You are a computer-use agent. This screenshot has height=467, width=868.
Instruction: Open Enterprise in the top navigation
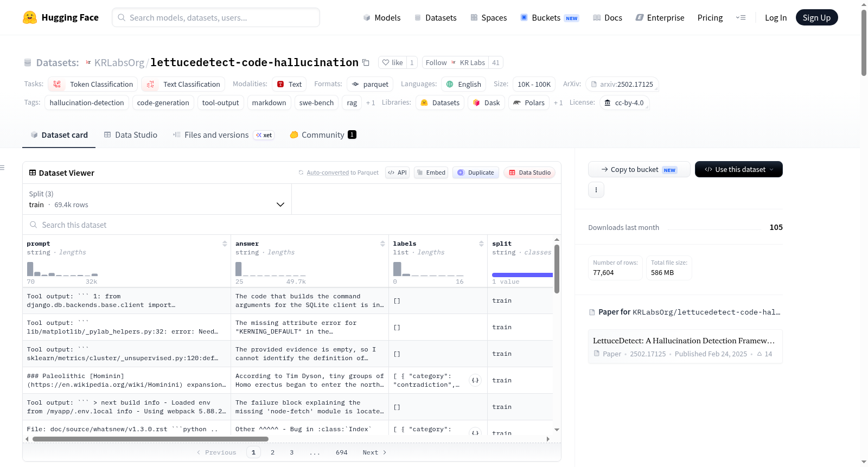[660, 17]
